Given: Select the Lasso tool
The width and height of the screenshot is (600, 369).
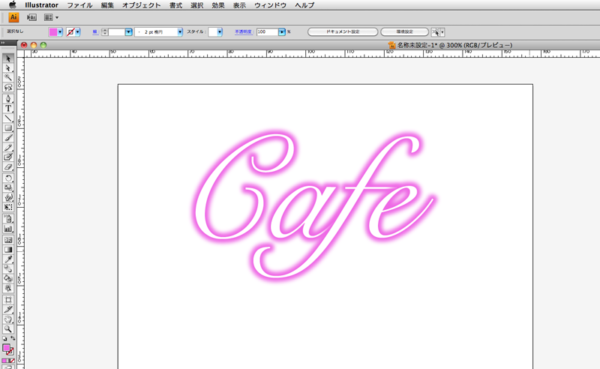Looking at the screenshot, I should 8,88.
